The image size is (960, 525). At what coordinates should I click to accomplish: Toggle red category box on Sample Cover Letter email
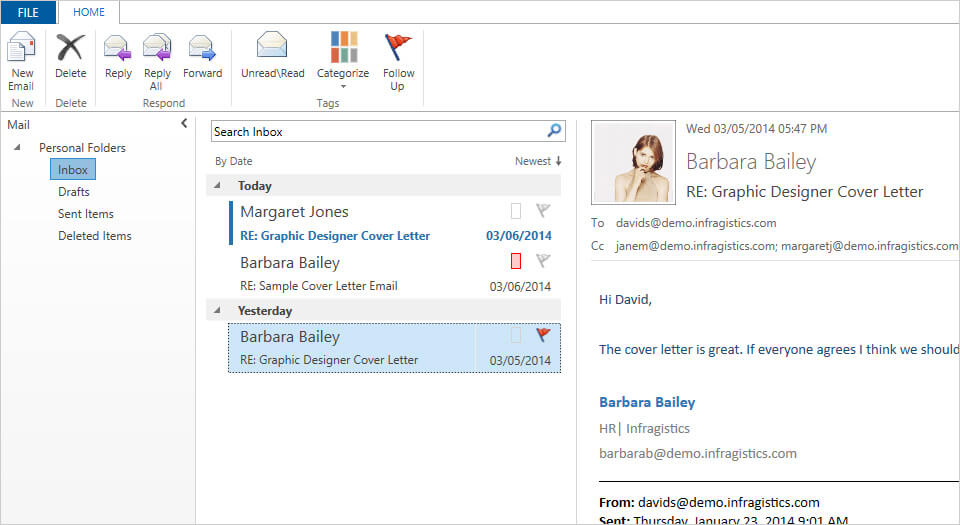click(516, 261)
